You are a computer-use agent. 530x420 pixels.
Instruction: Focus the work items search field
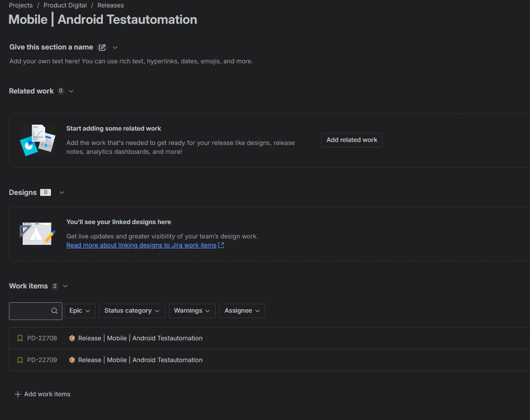(x=36, y=311)
